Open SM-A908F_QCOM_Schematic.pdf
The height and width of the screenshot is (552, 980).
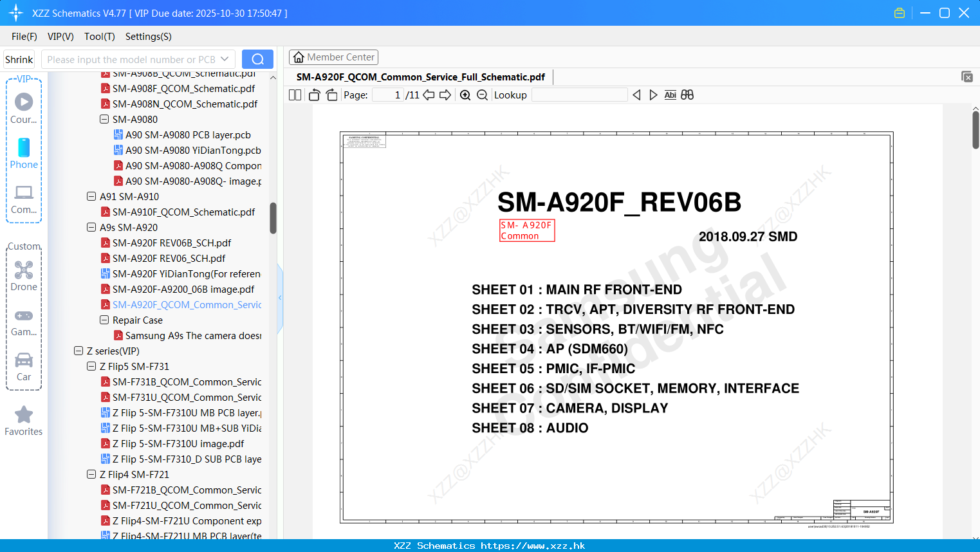[x=183, y=88]
